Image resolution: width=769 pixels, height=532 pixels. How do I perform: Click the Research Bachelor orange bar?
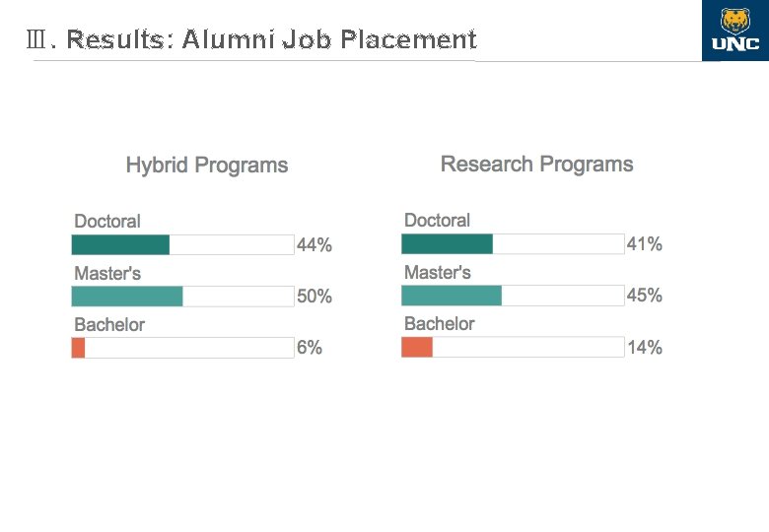click(x=417, y=347)
